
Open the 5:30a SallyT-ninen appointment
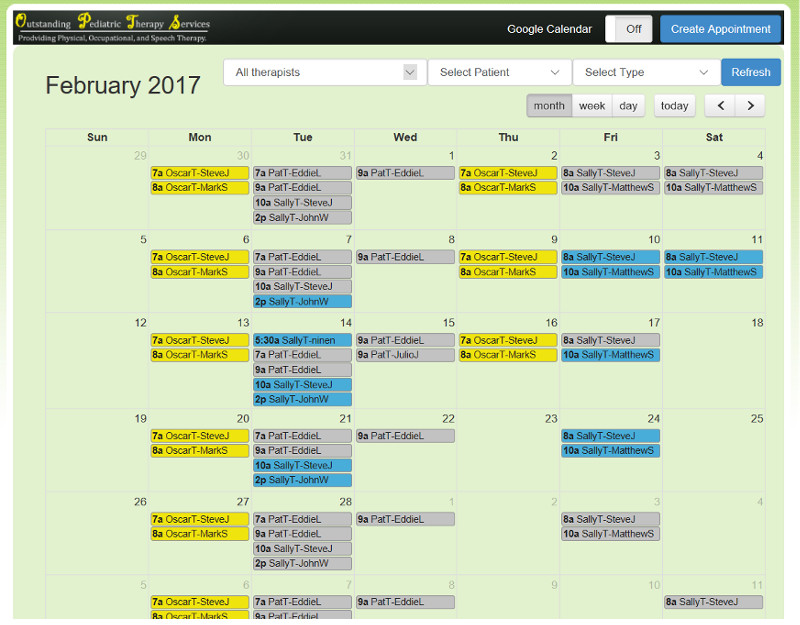click(x=302, y=340)
